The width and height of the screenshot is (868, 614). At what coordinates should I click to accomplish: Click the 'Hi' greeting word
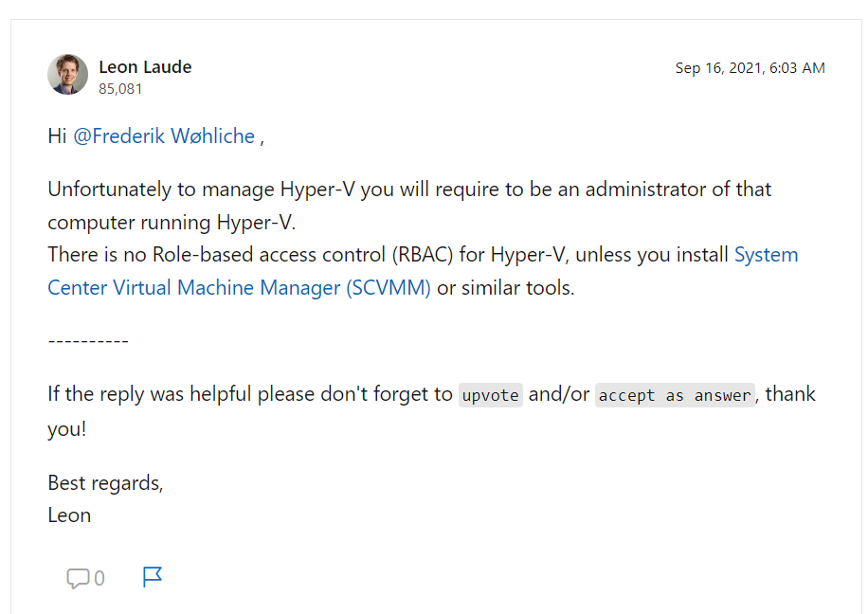pos(57,136)
